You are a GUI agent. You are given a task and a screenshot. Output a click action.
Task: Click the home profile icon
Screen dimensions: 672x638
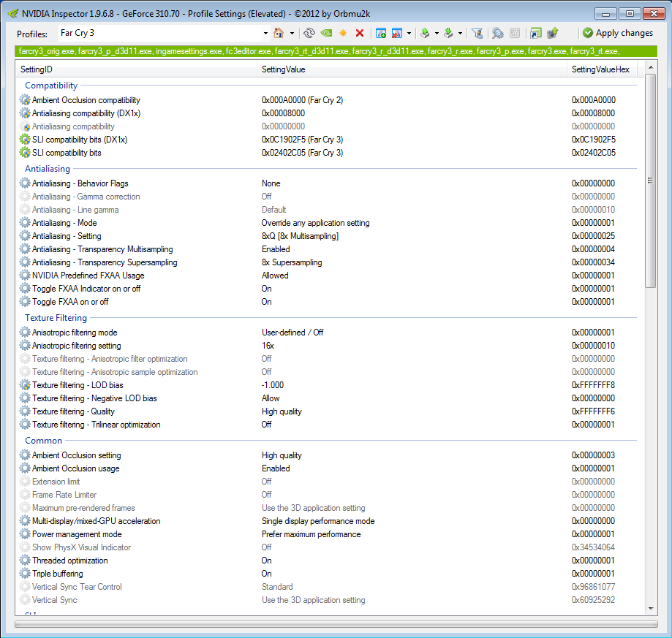click(x=279, y=33)
